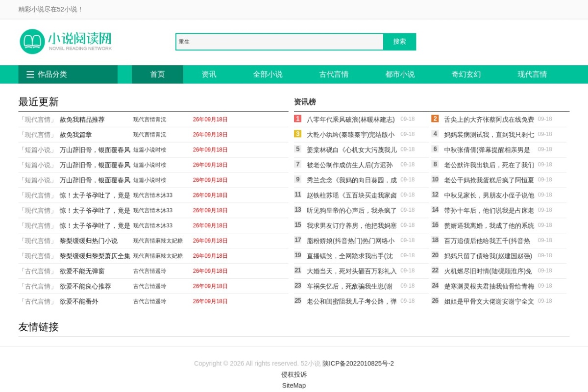The height and width of the screenshot is (392, 588).
Task: Open rank 1 八零年代乘风破浪 article
Action: 350,120
